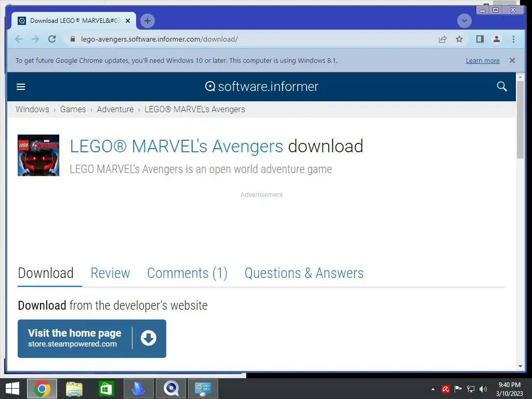This screenshot has width=532, height=399.
Task: Open the Control Panel taskbar icon
Action: pos(203,389)
